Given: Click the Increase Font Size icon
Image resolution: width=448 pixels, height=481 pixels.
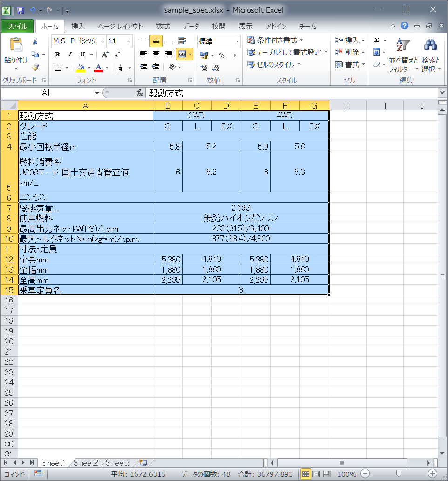Looking at the screenshot, I should click(105, 55).
